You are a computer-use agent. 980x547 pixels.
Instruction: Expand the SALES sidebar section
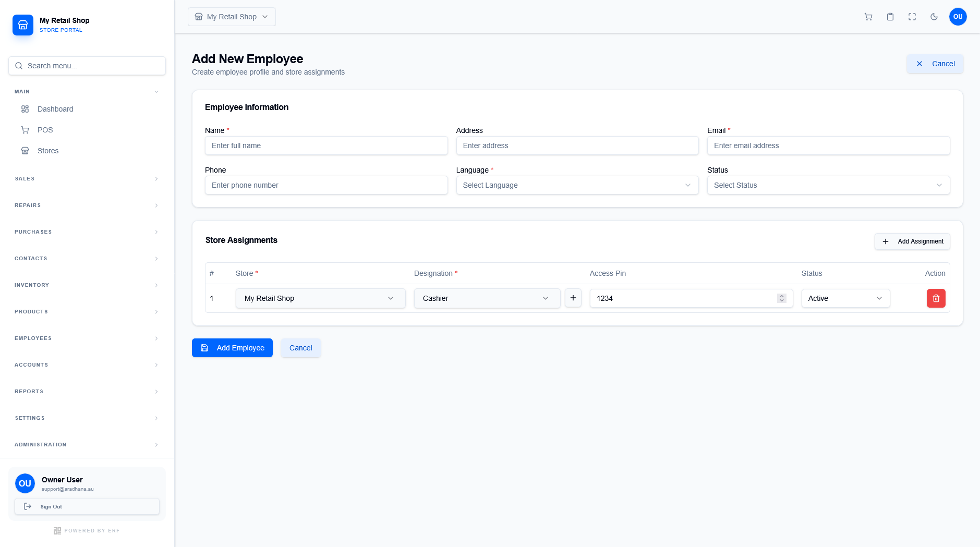click(87, 179)
